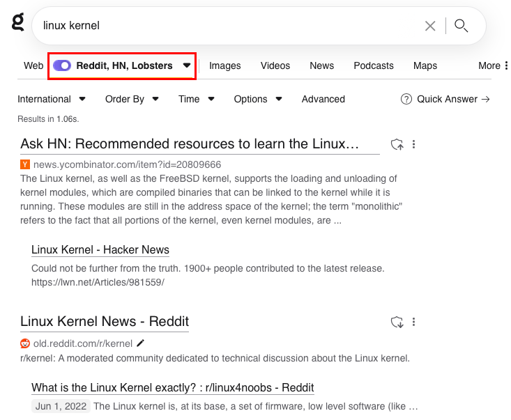Click shield icon beside Ask HN result

click(397, 145)
